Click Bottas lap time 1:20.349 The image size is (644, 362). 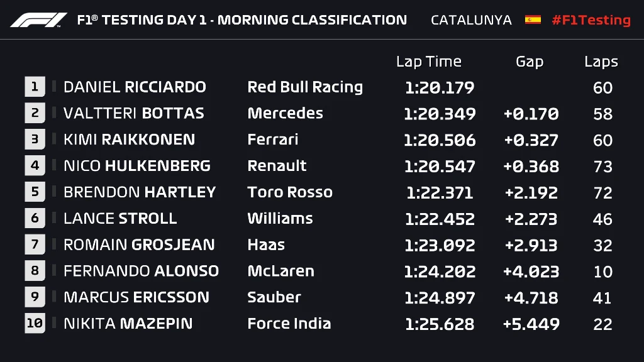(x=440, y=114)
